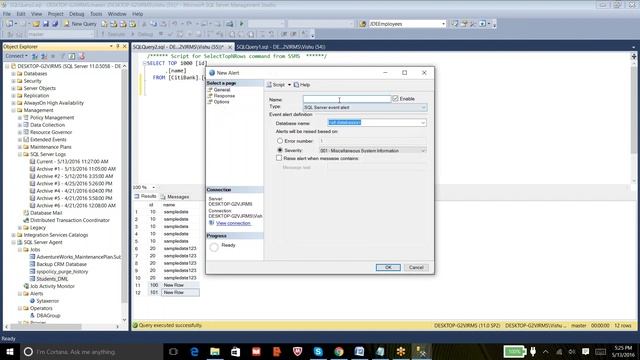Image resolution: width=640 pixels, height=360 pixels.
Task: Click the DBAGroup operator icon in tree
Action: coord(33,316)
